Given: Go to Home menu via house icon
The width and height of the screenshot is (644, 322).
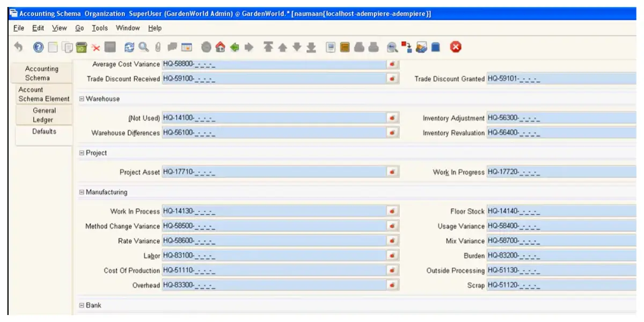Looking at the screenshot, I should [220, 48].
